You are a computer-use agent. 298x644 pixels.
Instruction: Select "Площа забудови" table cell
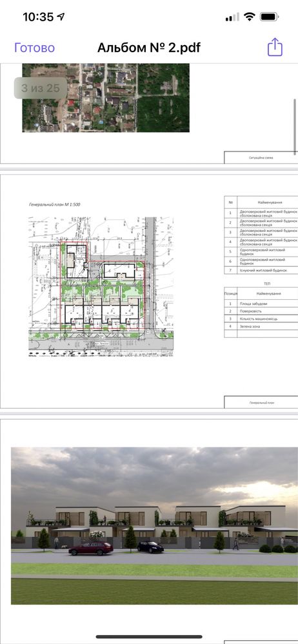268,304
